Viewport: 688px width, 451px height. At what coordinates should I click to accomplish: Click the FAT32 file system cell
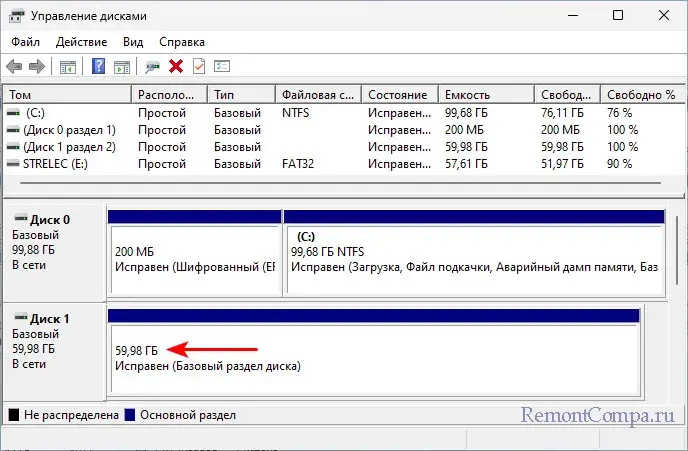coord(298,164)
